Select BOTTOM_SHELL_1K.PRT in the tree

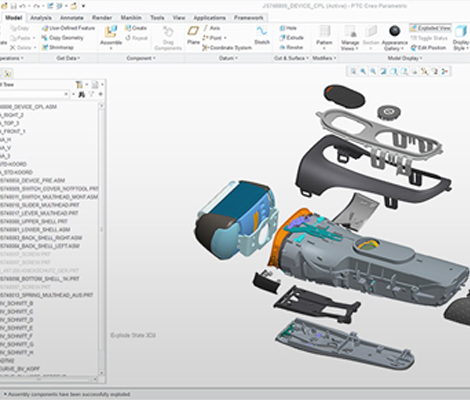(x=39, y=279)
